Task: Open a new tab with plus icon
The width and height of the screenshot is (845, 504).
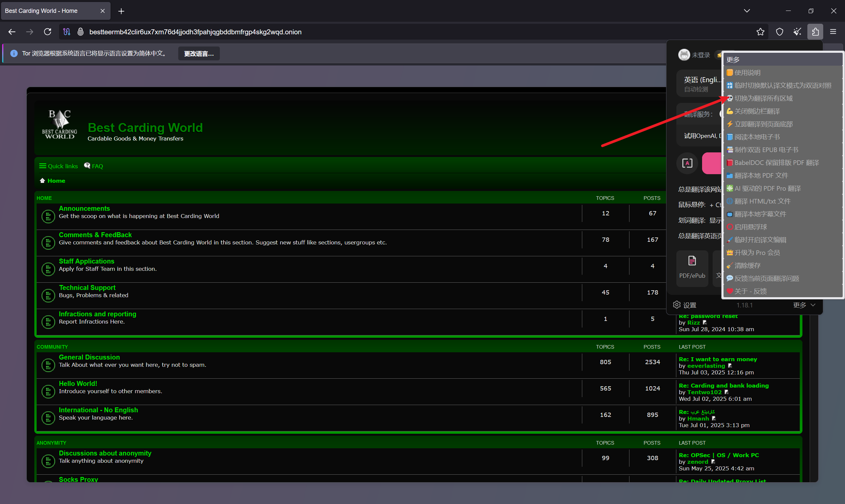Action: click(121, 11)
